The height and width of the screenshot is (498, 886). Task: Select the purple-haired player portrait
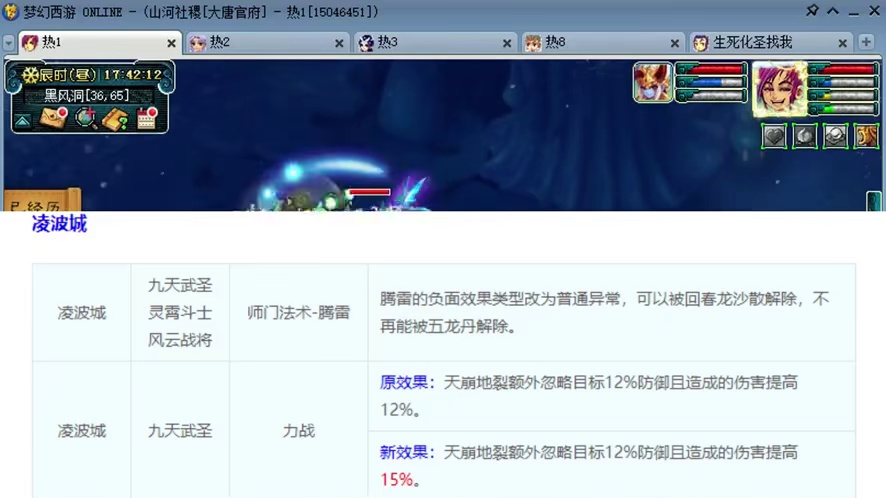click(x=779, y=89)
